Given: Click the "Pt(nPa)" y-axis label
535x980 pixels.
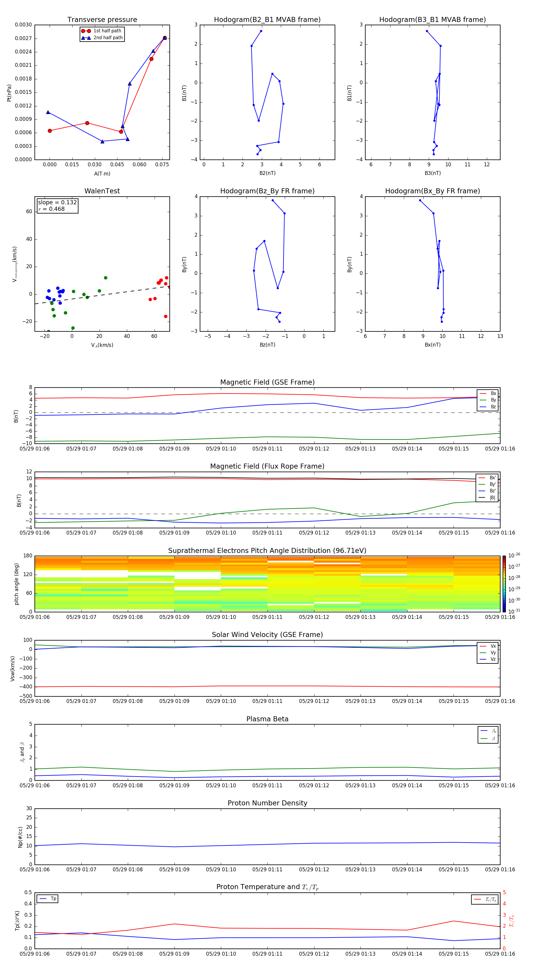Looking at the screenshot, I should point(9,93).
